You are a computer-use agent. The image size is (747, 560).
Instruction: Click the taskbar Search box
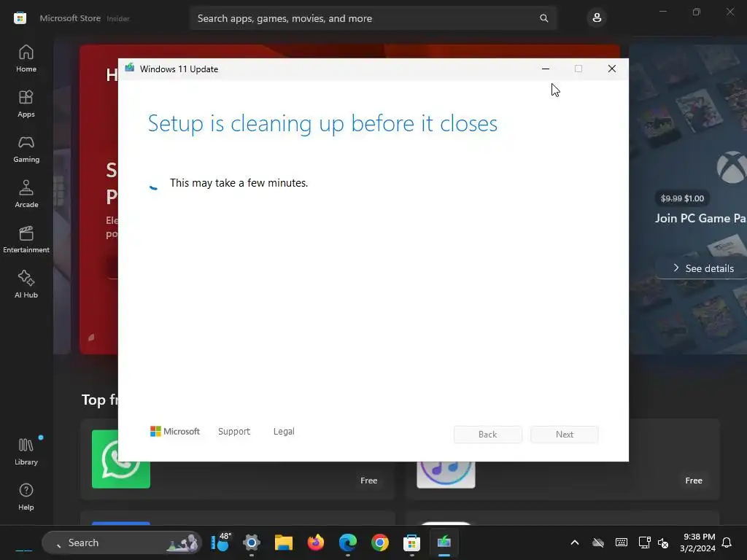click(x=122, y=542)
